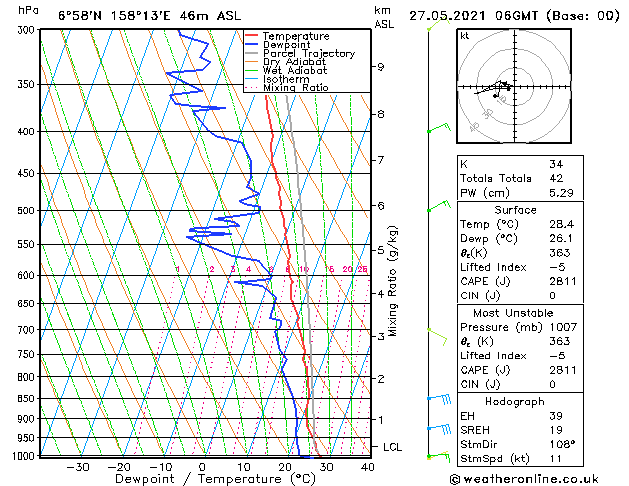The width and height of the screenshot is (629, 486).
Task: Click the -30 temperature axis label
Action: [77, 467]
